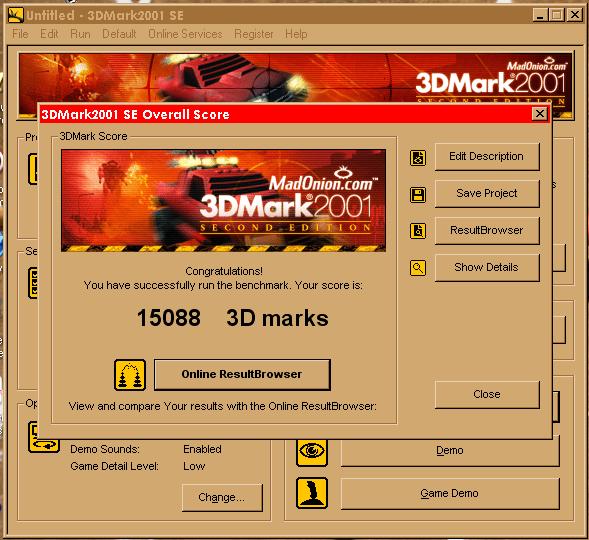589x540 pixels.
Task: Click the Close button in score dialog
Action: pos(487,394)
